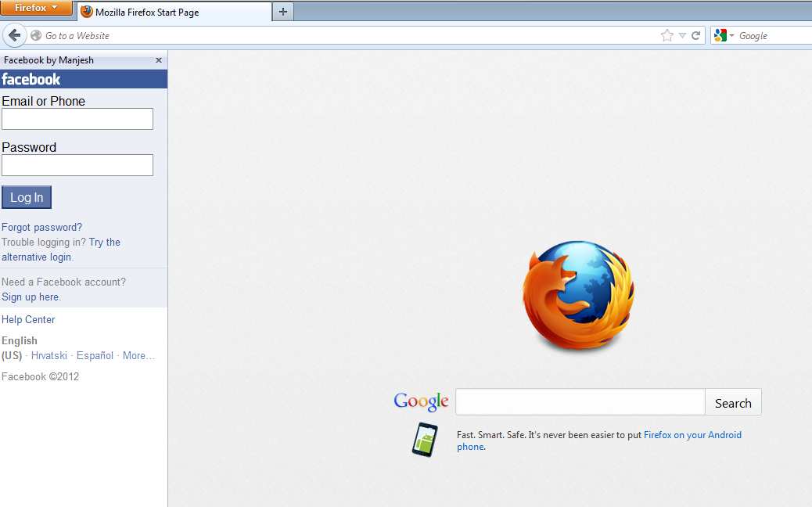Viewport: 812px width, 507px height.
Task: Bookmark page with the star icon
Action: tap(667, 35)
